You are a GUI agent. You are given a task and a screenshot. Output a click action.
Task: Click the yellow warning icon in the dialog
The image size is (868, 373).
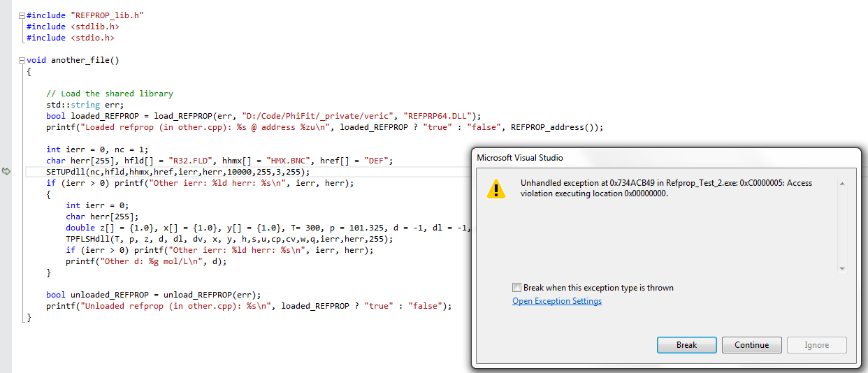tap(496, 189)
